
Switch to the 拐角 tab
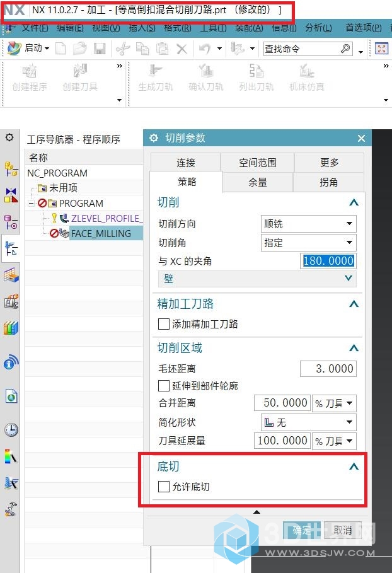[x=328, y=182]
